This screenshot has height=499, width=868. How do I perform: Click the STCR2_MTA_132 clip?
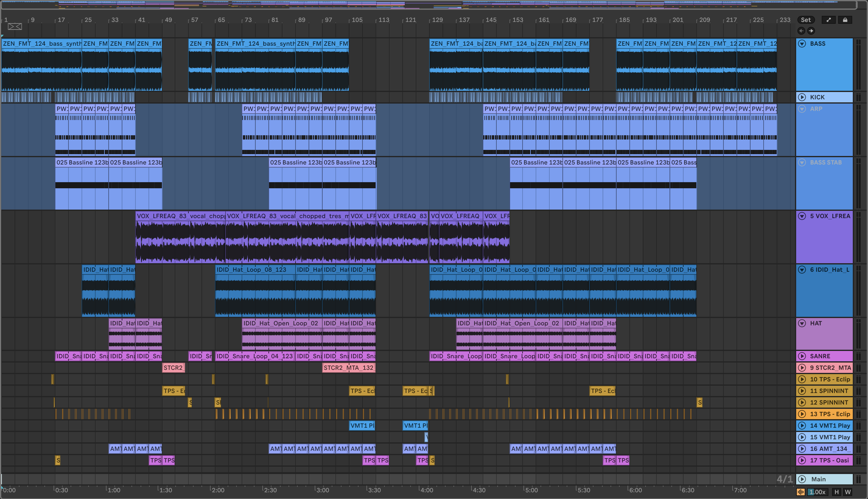point(348,368)
